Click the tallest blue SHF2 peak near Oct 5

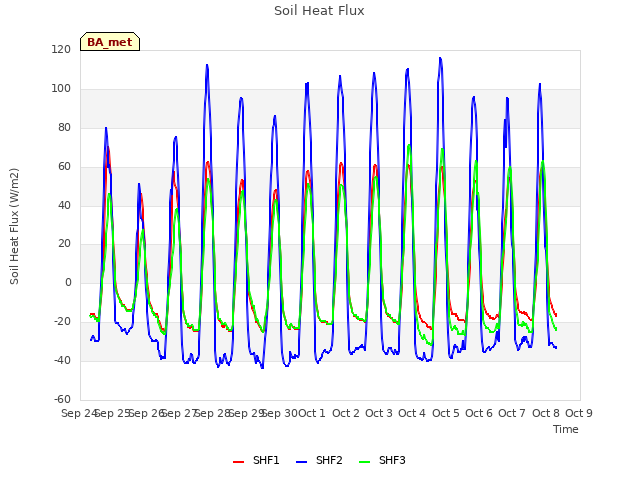pos(440,58)
